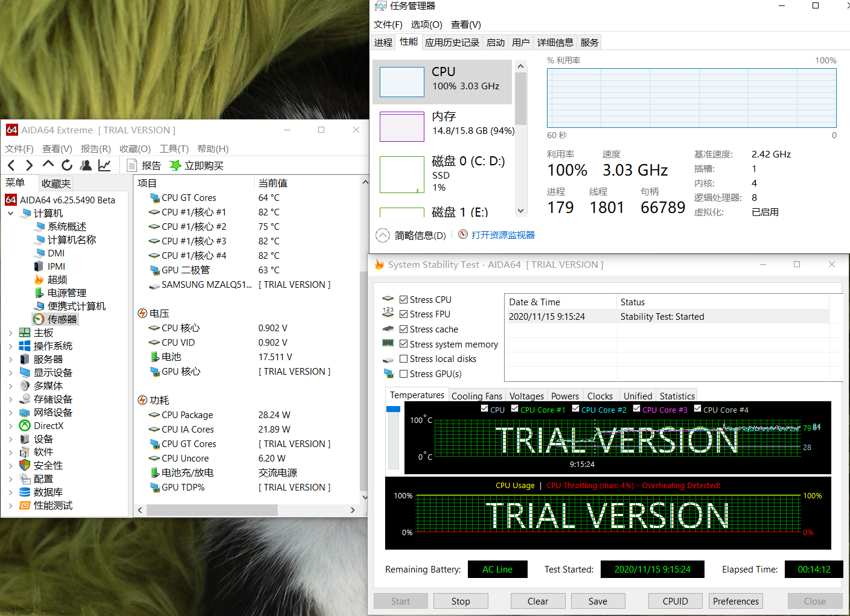Select the 磁盘 0 (C: D:) graph thumbnail
The width and height of the screenshot is (850, 616).
tap(402, 174)
